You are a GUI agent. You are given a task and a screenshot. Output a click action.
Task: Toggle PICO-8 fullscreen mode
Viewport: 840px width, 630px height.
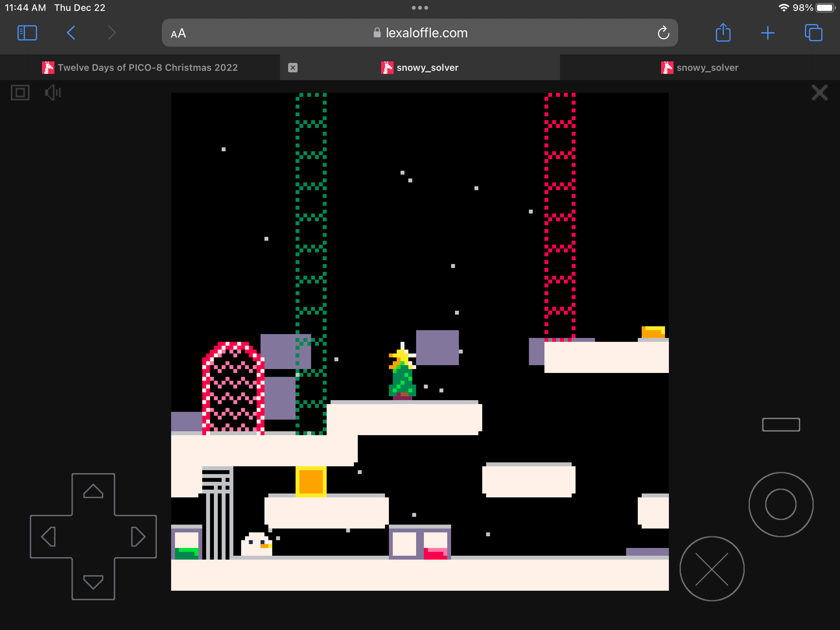click(20, 93)
